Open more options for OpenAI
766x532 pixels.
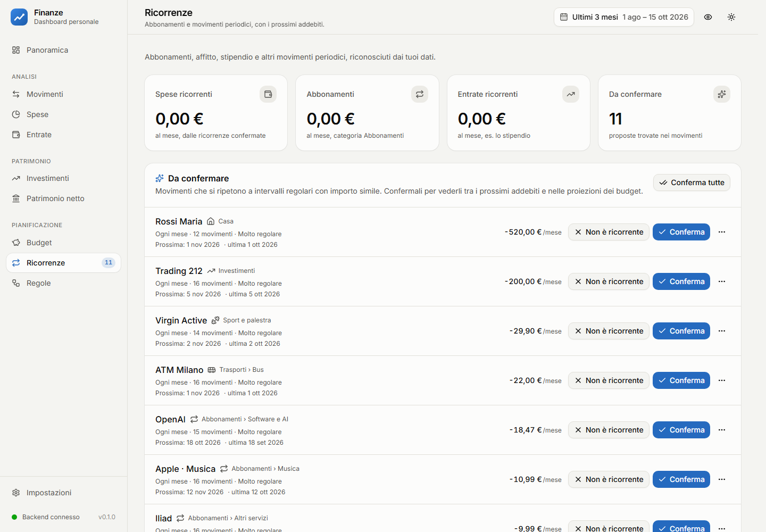pyautogui.click(x=722, y=430)
